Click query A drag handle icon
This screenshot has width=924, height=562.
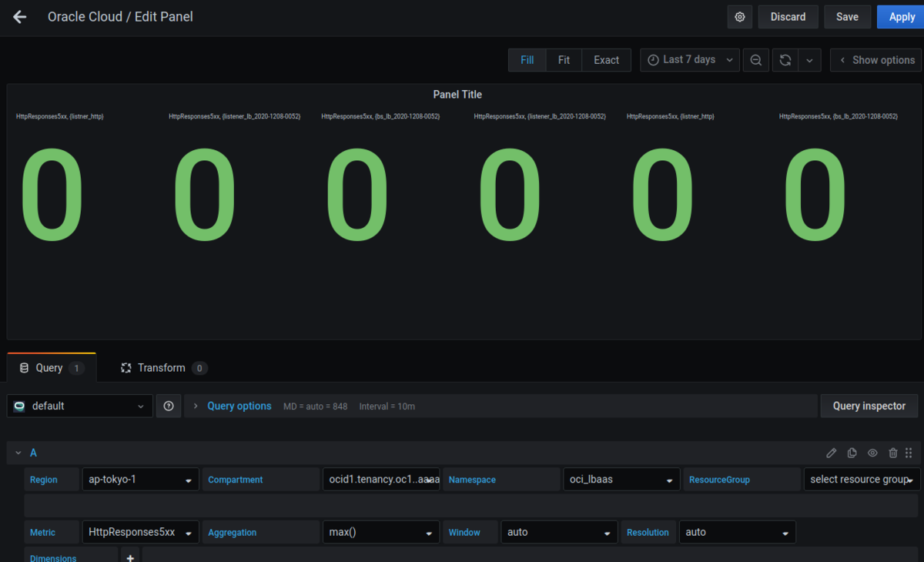909,453
